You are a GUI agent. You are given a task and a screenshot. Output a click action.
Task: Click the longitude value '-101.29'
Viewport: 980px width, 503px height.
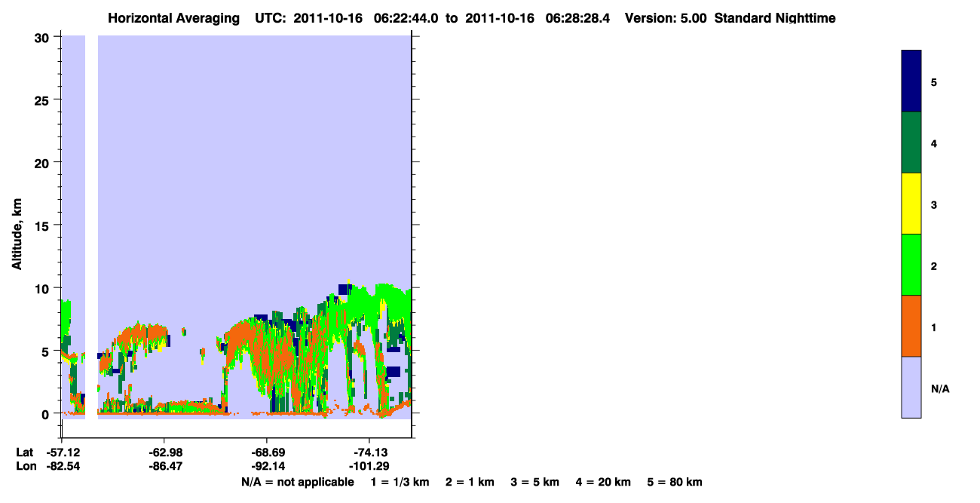coord(369,466)
